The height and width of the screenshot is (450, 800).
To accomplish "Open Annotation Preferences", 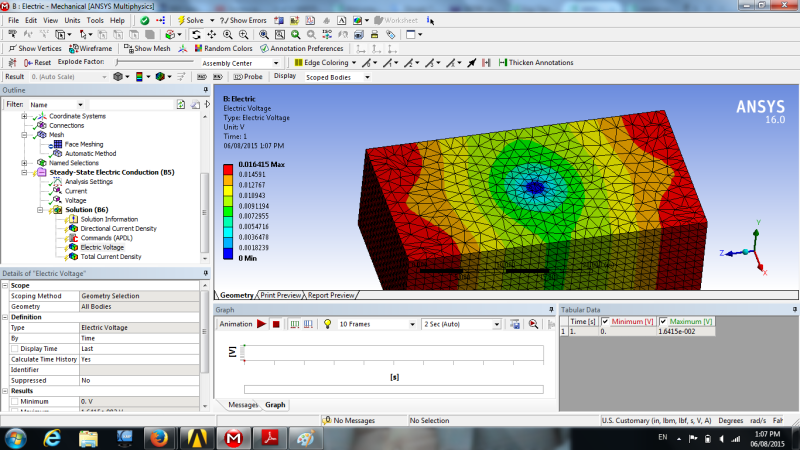I will pos(302,48).
